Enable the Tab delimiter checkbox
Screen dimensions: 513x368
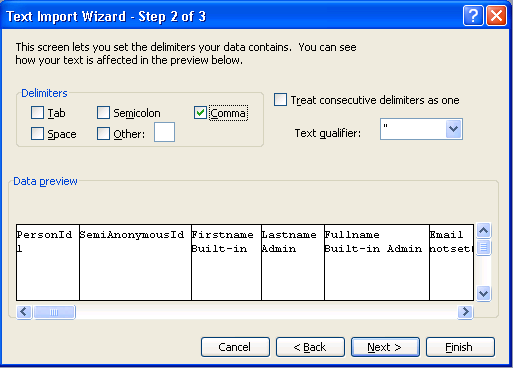(37, 113)
